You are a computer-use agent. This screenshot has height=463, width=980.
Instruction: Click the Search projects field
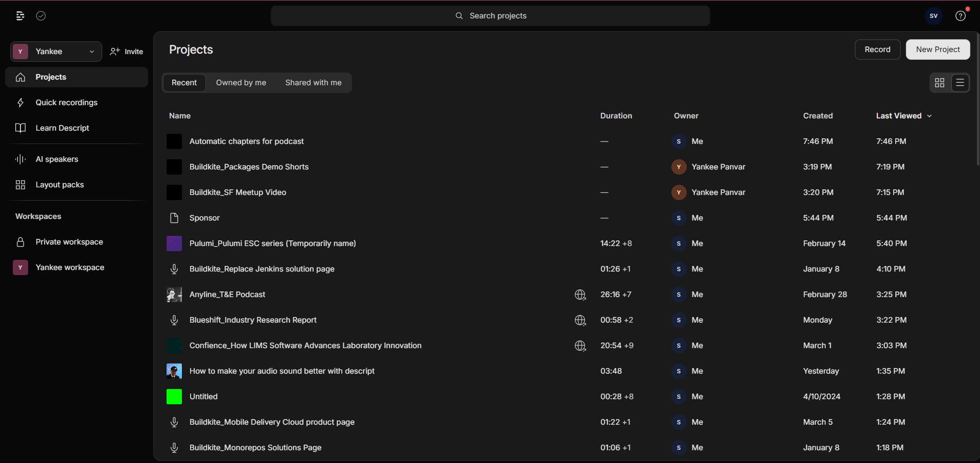coord(491,16)
